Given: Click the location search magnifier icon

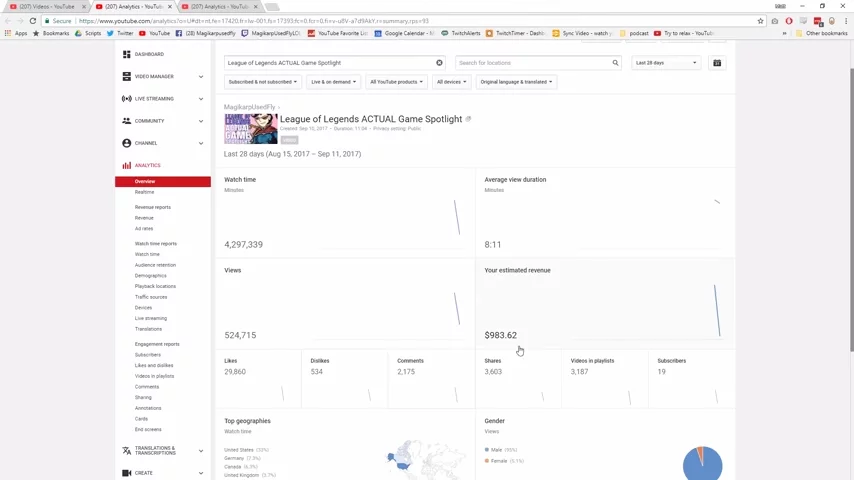Looking at the screenshot, I should 615,63.
